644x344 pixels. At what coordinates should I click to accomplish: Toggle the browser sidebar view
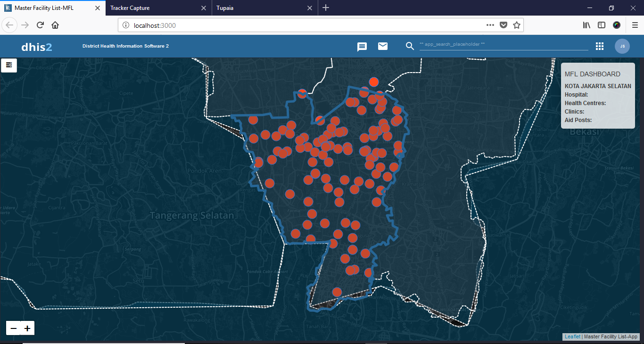pos(602,25)
